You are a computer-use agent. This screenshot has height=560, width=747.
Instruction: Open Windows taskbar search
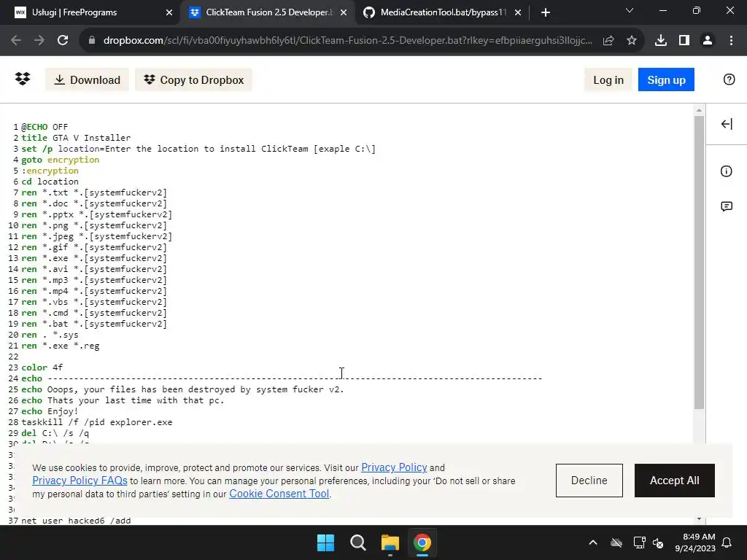click(357, 542)
